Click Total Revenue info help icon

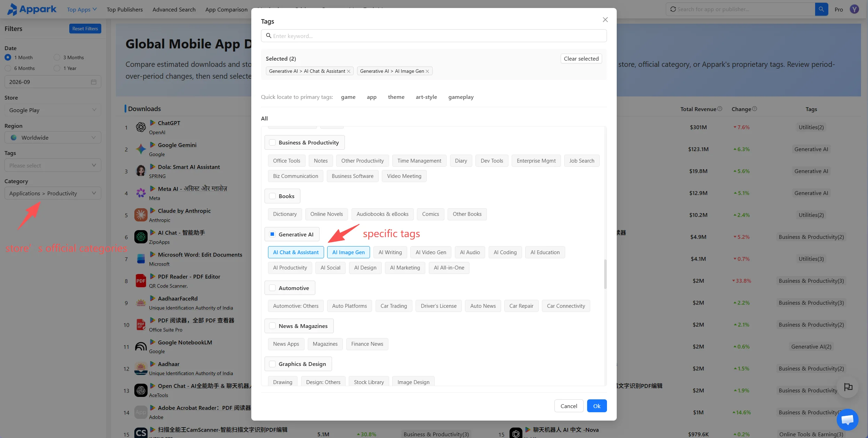(x=720, y=109)
